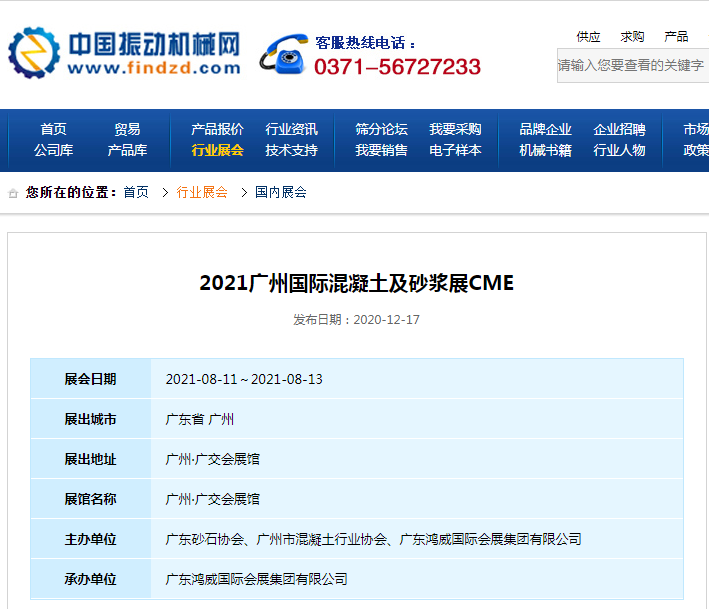
Task: Click the 中国振动机械网 site logo
Action: tap(124, 53)
